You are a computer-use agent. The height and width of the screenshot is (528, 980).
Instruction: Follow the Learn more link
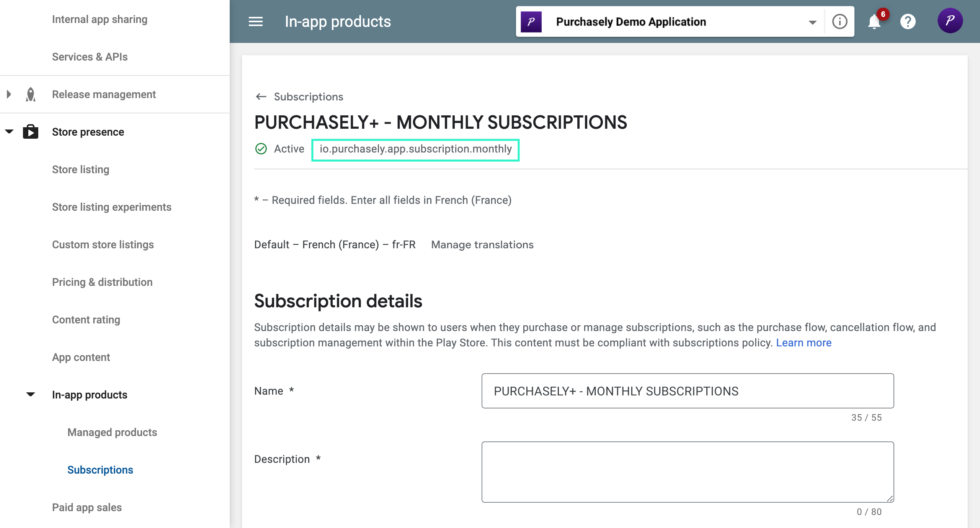coord(804,343)
